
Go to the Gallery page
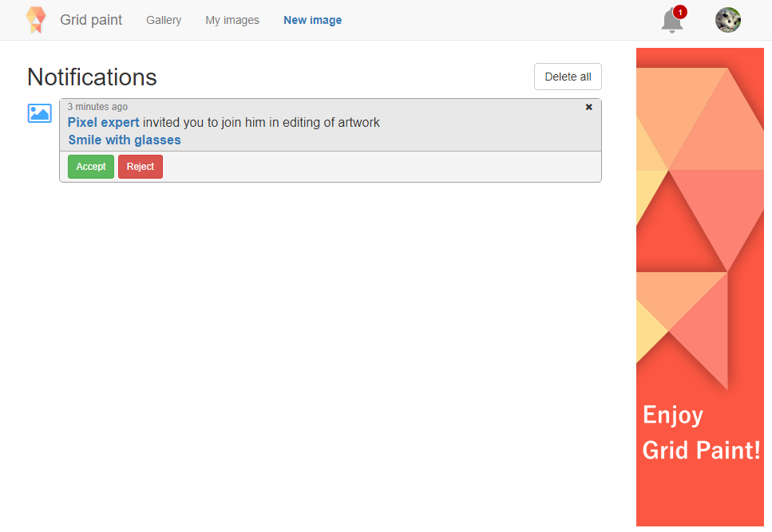click(x=164, y=20)
